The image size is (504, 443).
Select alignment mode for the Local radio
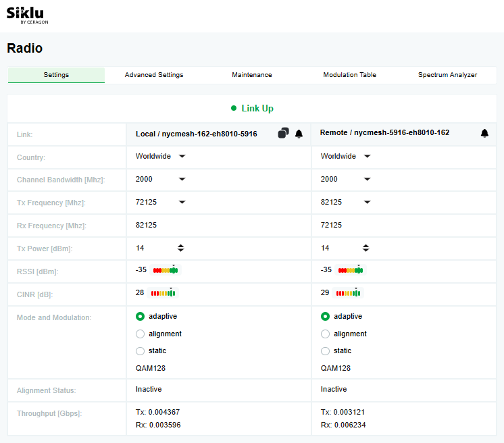(x=141, y=334)
